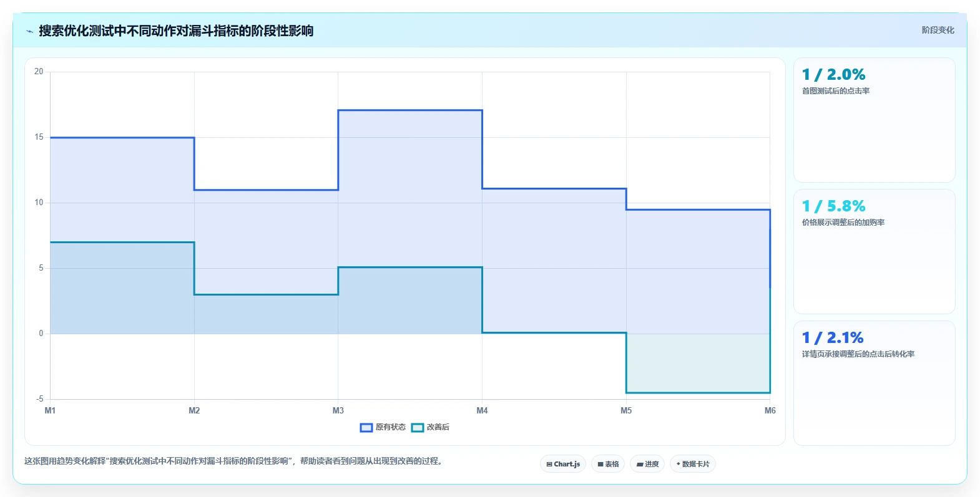980x497 pixels.
Task: Click the 1 / 2.1% metric value
Action: pyautogui.click(x=833, y=338)
